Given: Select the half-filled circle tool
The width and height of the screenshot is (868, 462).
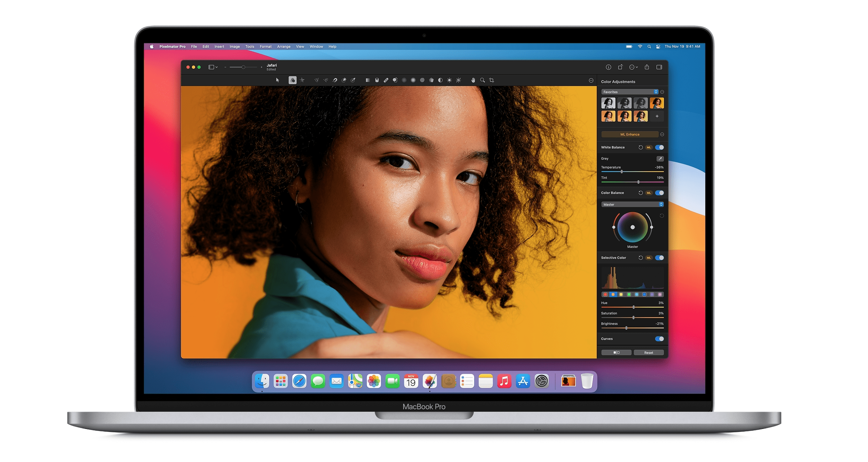Looking at the screenshot, I should (440, 80).
